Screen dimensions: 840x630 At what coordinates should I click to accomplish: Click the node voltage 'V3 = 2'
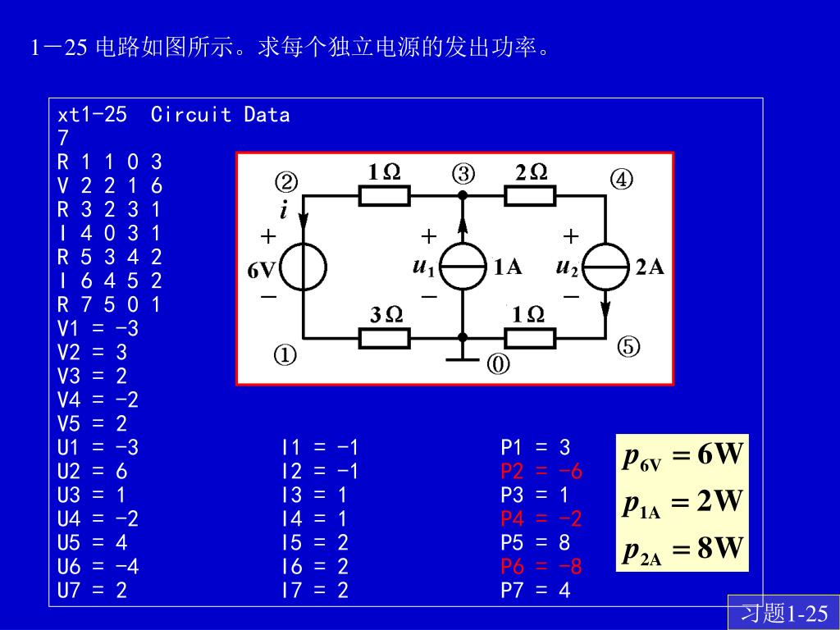[x=92, y=376]
